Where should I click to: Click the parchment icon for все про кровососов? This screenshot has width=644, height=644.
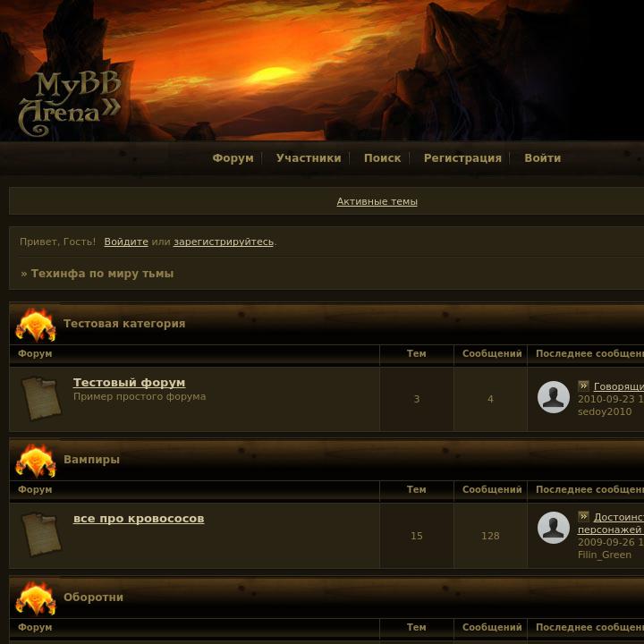[41, 534]
